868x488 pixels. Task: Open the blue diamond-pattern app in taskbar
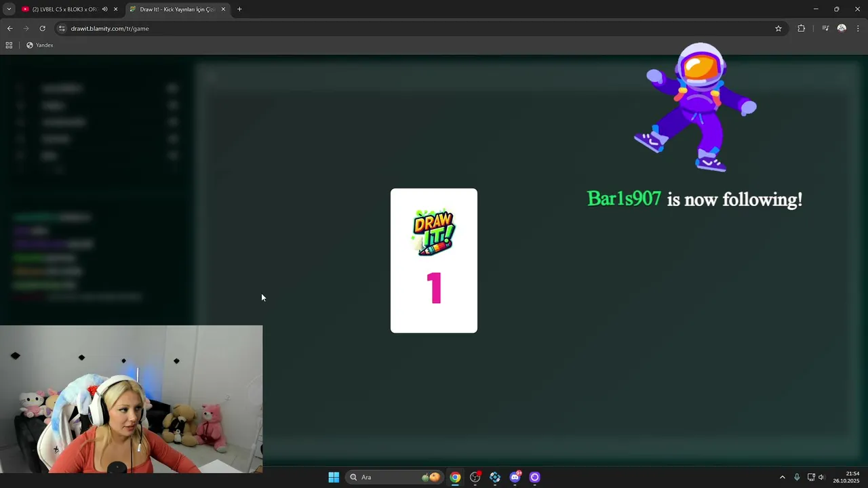pyautogui.click(x=495, y=477)
